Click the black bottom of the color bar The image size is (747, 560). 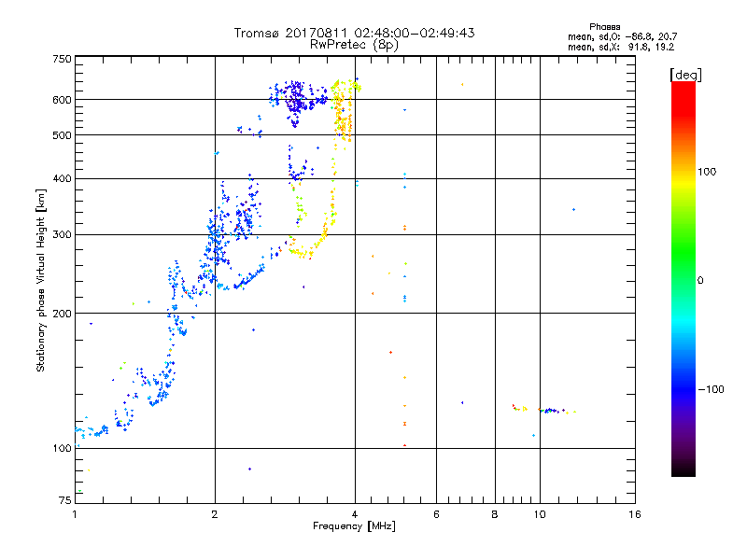(x=683, y=471)
